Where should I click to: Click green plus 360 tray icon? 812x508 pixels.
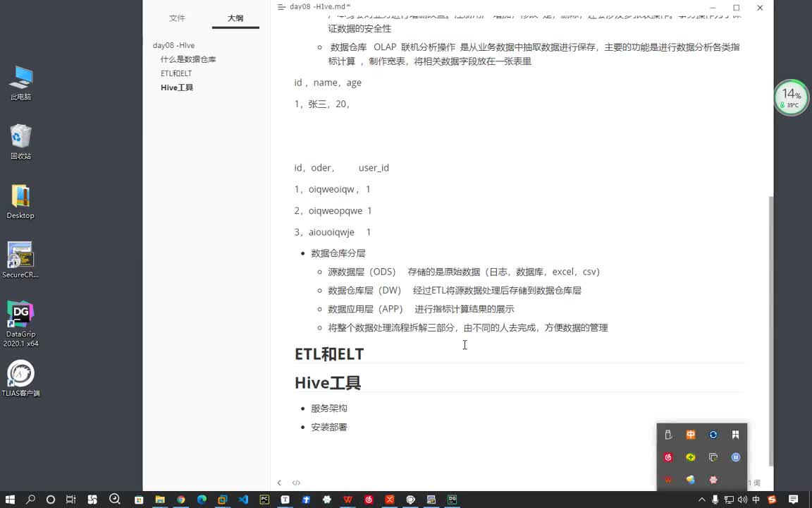690,457
